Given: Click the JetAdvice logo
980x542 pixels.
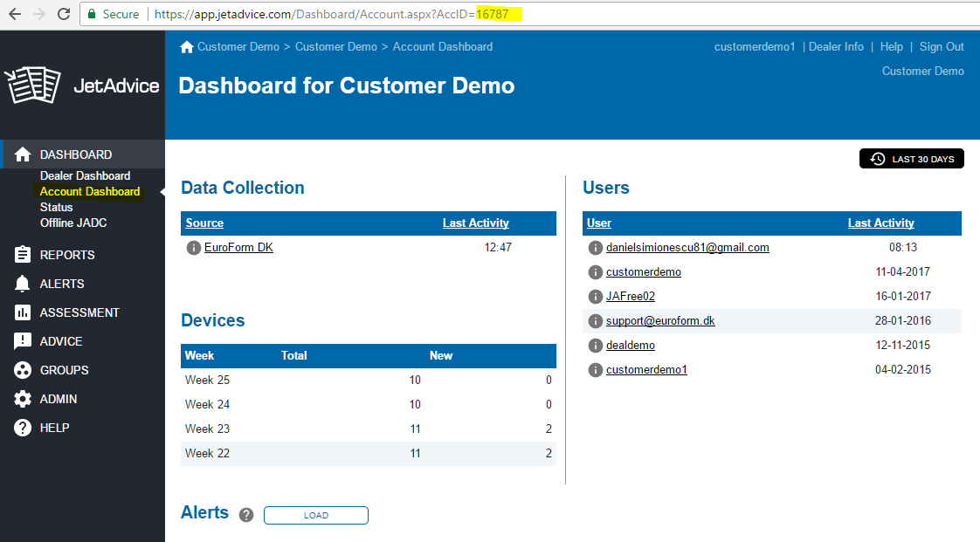Looking at the screenshot, I should [82, 86].
